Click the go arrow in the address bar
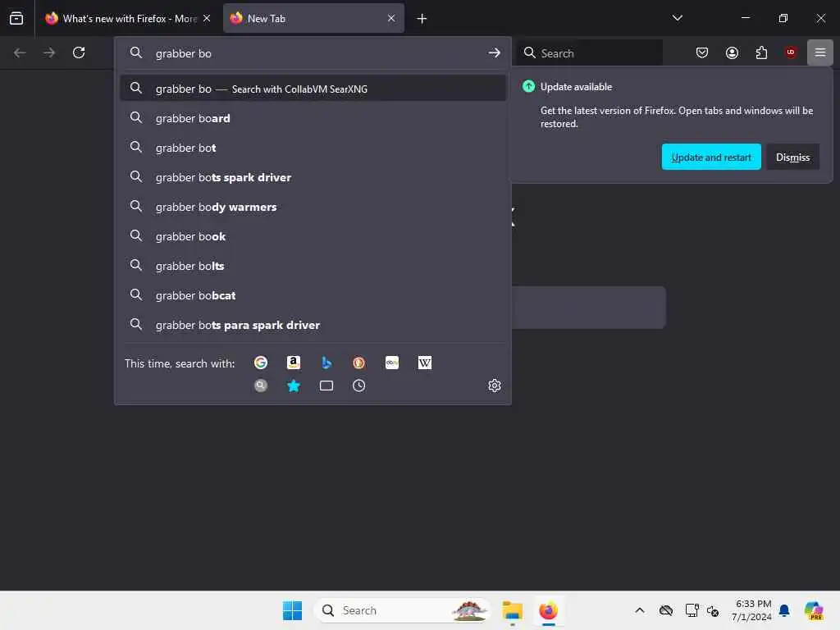840x630 pixels. pyautogui.click(x=494, y=52)
